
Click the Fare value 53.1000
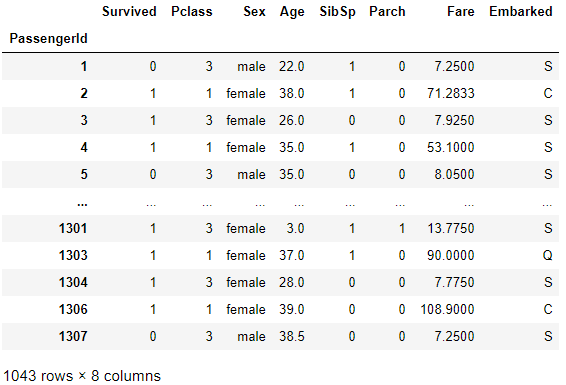450,148
